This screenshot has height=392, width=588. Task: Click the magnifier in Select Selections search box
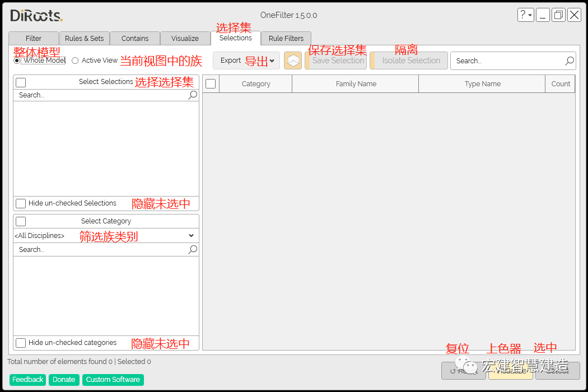click(193, 95)
